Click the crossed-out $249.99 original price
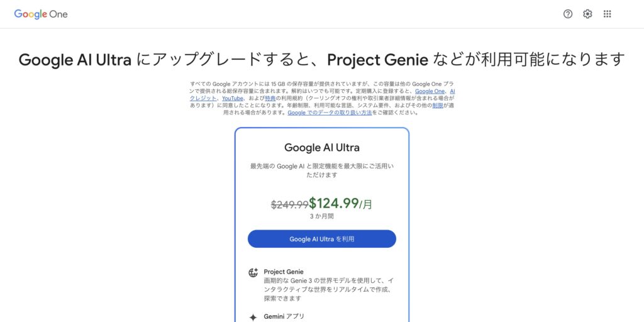 [289, 204]
